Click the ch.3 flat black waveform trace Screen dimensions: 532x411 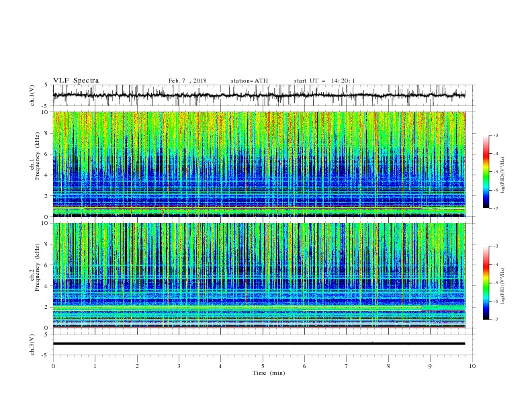click(259, 344)
